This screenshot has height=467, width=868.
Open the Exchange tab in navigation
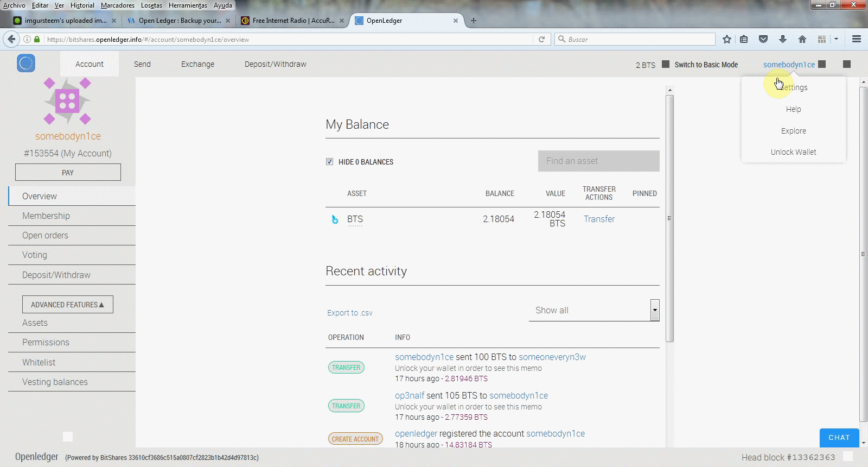point(197,64)
